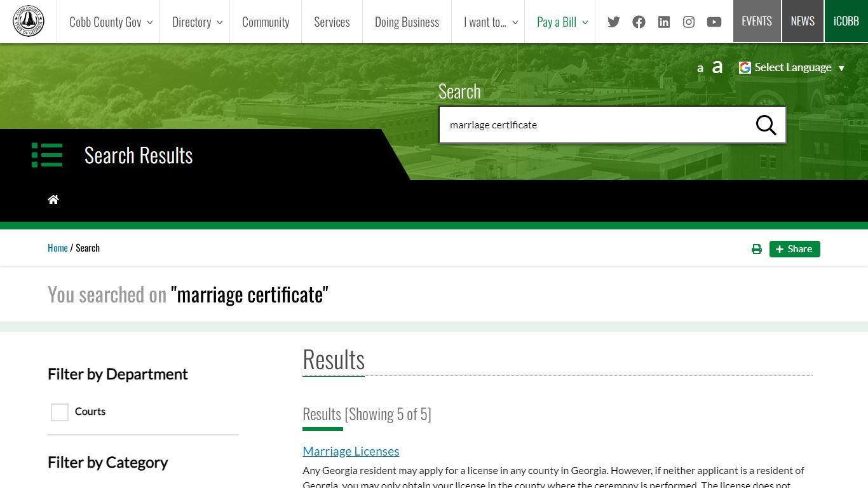Check the Courts department filter
Image resolution: width=868 pixels, height=488 pixels.
click(x=60, y=412)
